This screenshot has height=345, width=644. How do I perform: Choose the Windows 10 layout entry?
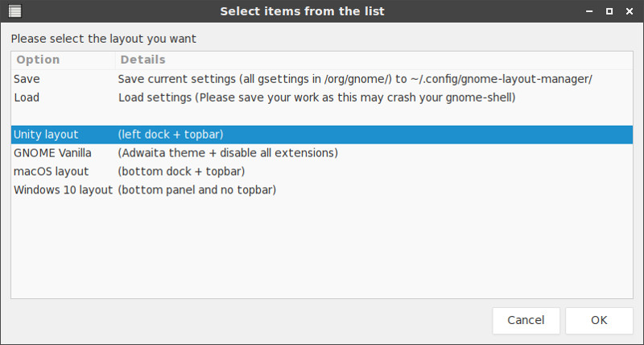click(322, 190)
